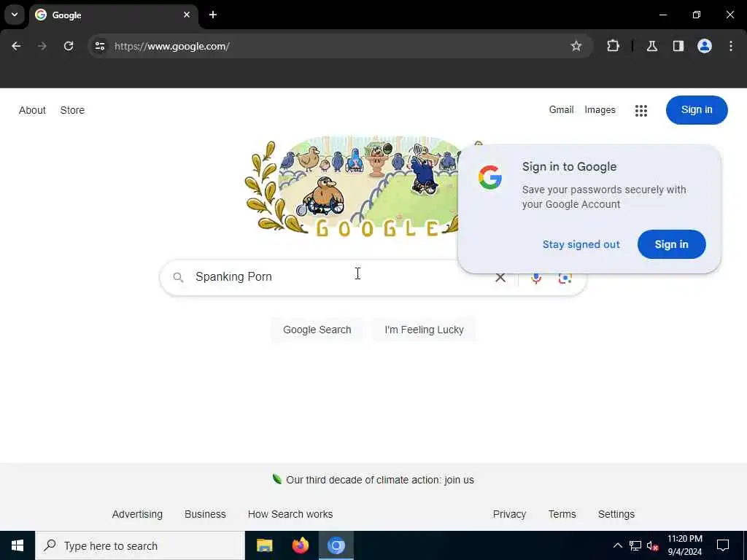
Task: Bookmark this tab with the star icon
Action: tap(576, 46)
